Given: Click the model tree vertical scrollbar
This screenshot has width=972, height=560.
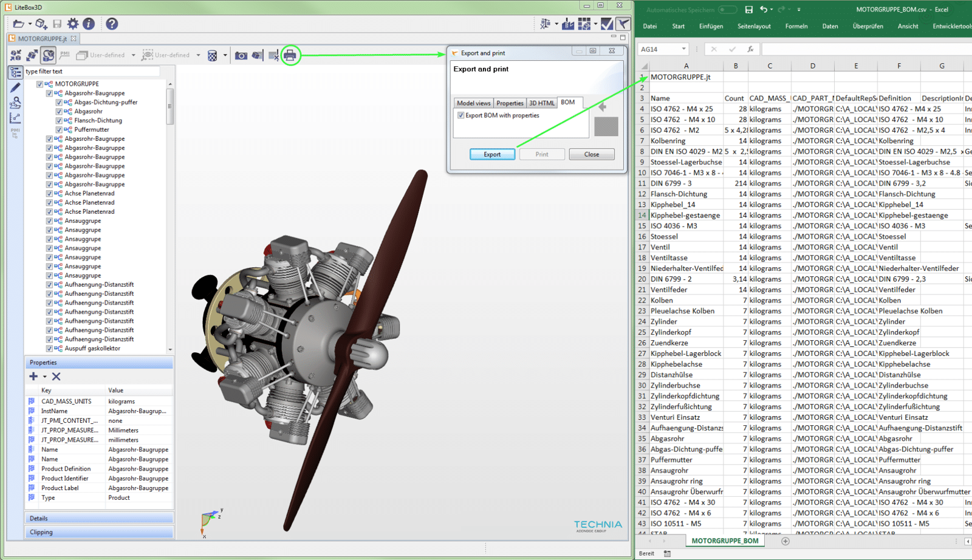Looking at the screenshot, I should tap(170, 107).
